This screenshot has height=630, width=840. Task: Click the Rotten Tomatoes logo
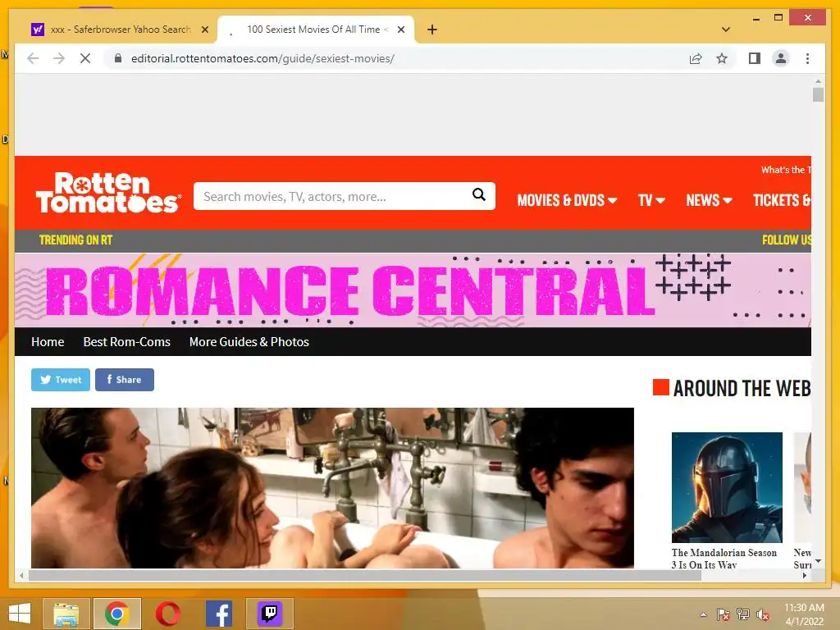[x=107, y=193]
